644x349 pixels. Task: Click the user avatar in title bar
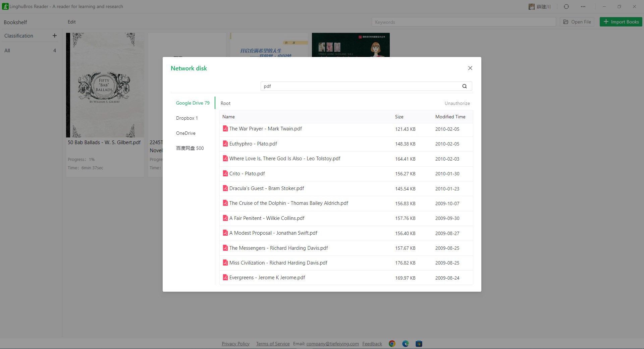[532, 6]
